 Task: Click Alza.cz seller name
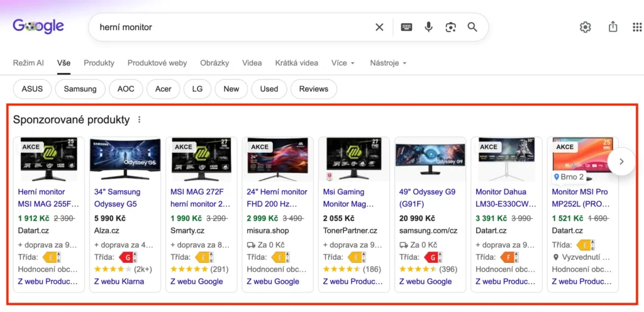[x=106, y=231]
